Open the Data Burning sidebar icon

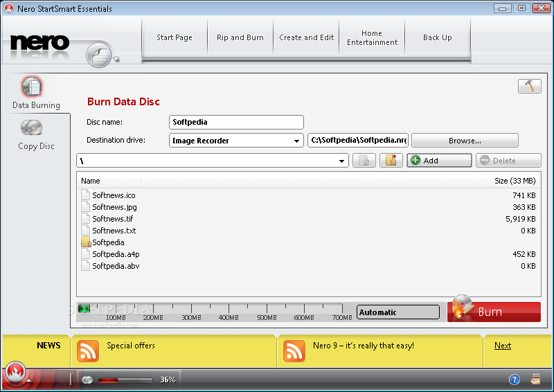[32, 87]
